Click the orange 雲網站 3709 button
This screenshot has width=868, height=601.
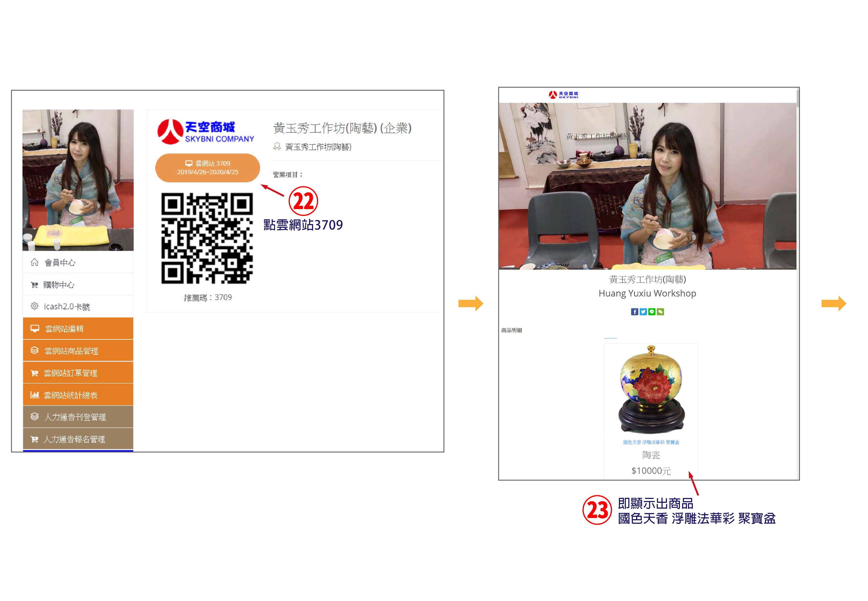point(208,168)
